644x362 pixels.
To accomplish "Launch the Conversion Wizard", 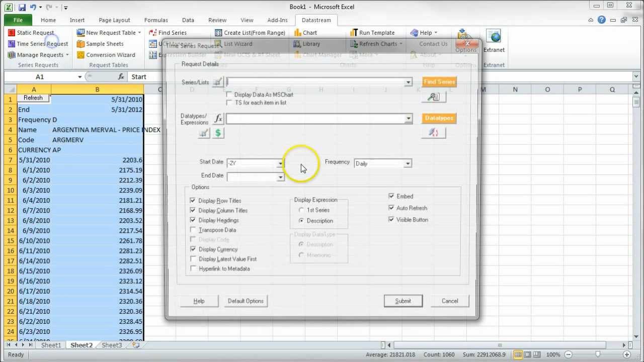I will (x=106, y=55).
